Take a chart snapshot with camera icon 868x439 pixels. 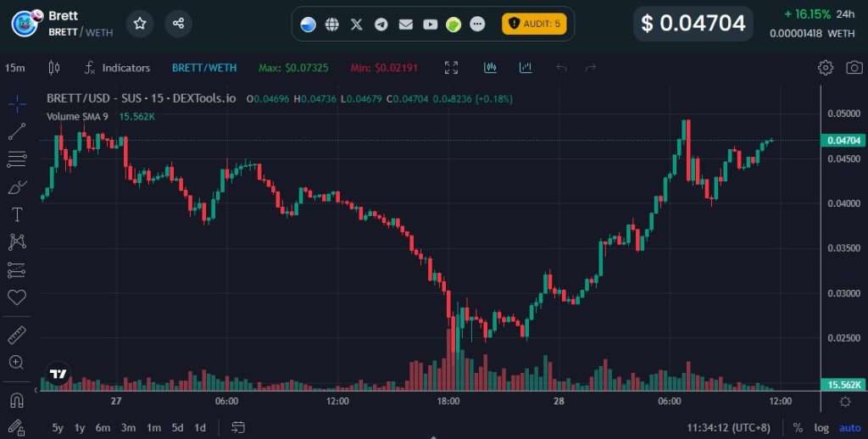click(854, 68)
